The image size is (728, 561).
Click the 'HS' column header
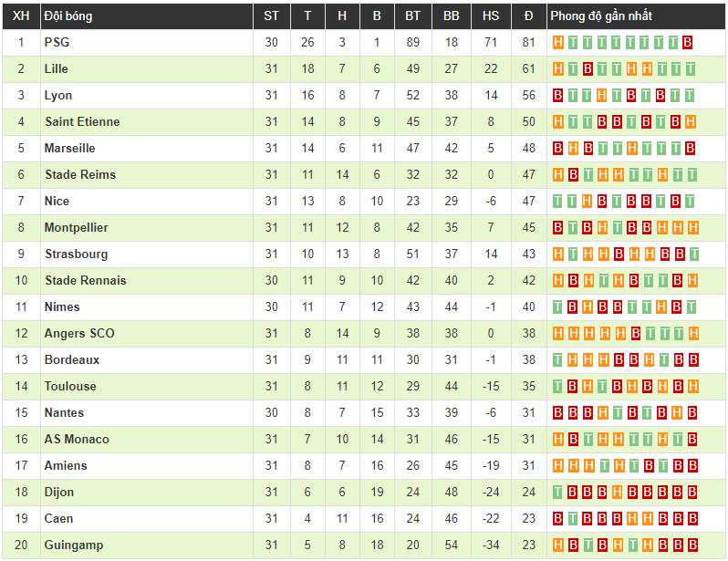[491, 16]
